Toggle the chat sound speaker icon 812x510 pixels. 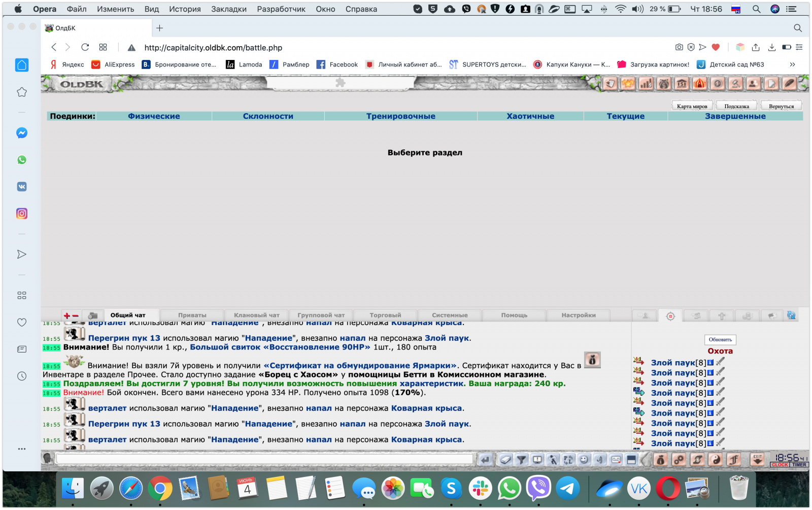pyautogui.click(x=600, y=460)
